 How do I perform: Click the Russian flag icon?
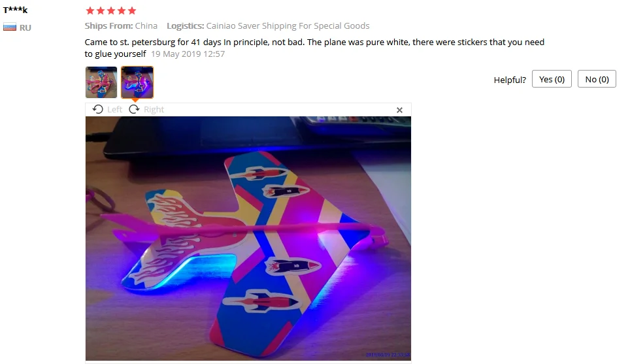[10, 27]
